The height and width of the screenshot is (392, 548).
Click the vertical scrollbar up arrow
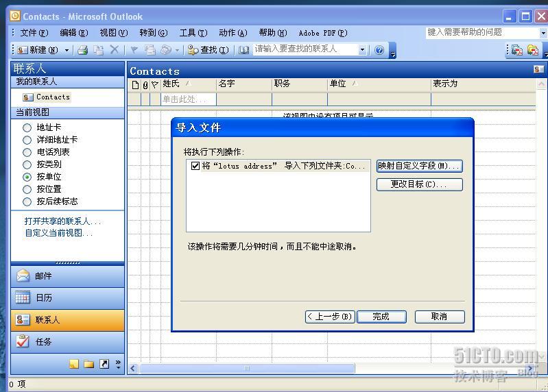point(541,84)
